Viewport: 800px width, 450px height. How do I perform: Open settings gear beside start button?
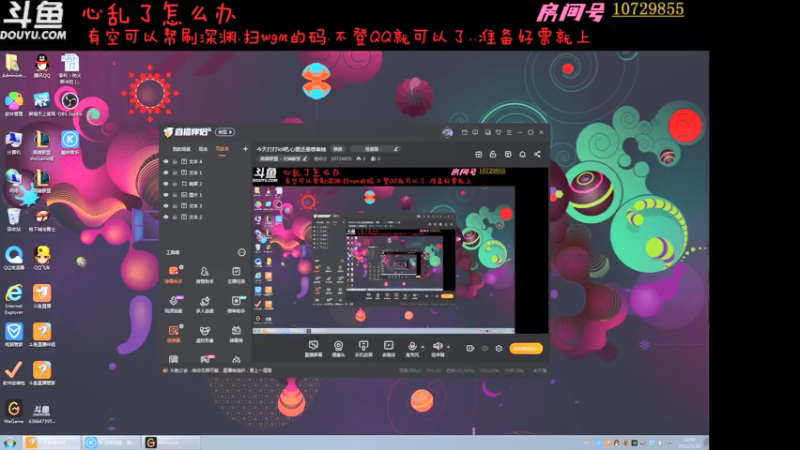pos(498,348)
